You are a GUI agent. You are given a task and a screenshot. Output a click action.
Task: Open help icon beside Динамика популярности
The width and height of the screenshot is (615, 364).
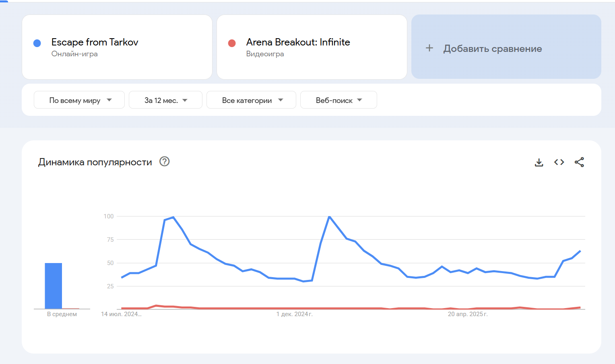coord(165,161)
